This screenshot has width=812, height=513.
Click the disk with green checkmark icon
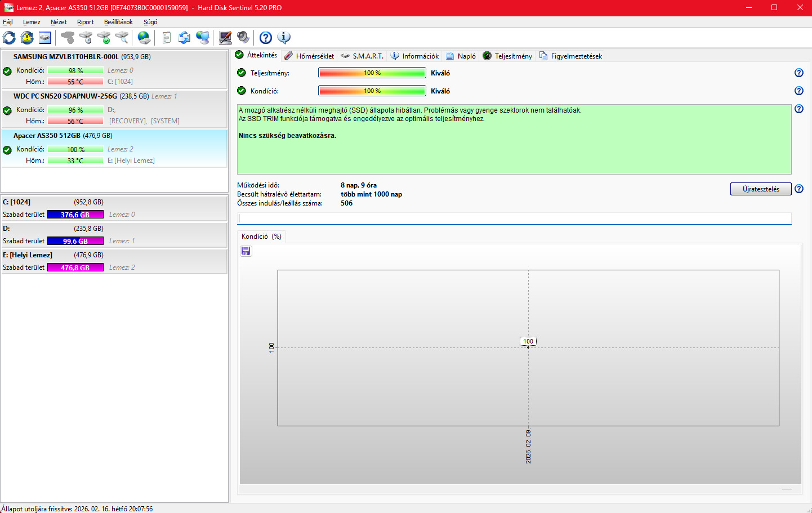tap(104, 38)
